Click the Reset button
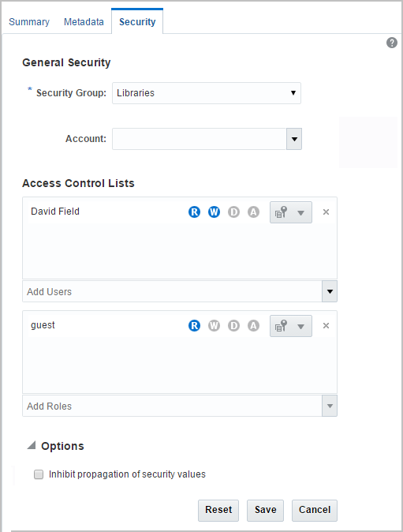 point(218,510)
